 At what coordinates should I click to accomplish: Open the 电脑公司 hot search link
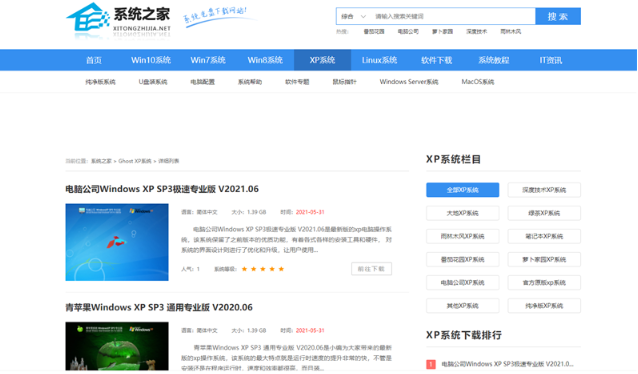tap(408, 32)
